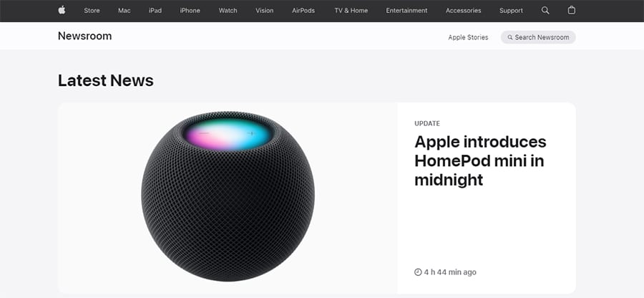Open the Support page link
The height and width of the screenshot is (298, 644).
pos(512,11)
